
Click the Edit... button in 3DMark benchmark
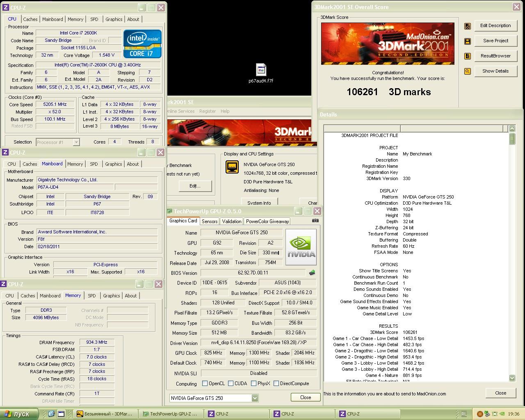pos(195,186)
